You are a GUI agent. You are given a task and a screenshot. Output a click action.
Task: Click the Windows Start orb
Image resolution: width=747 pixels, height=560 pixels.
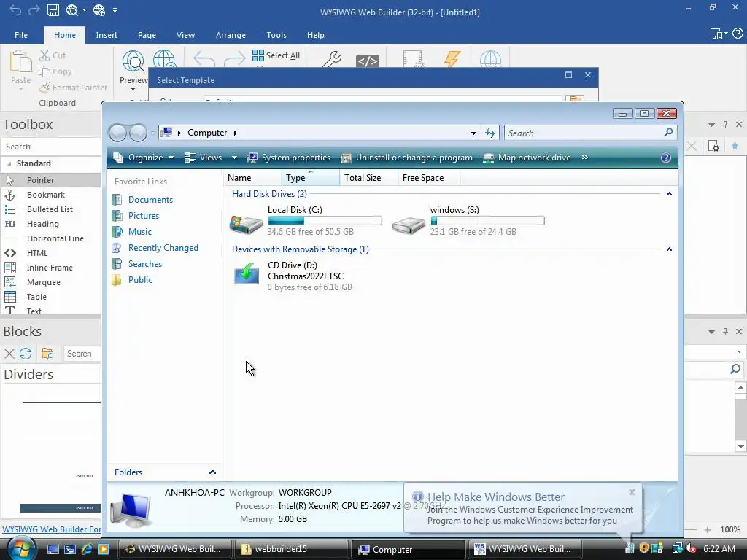coord(21,549)
